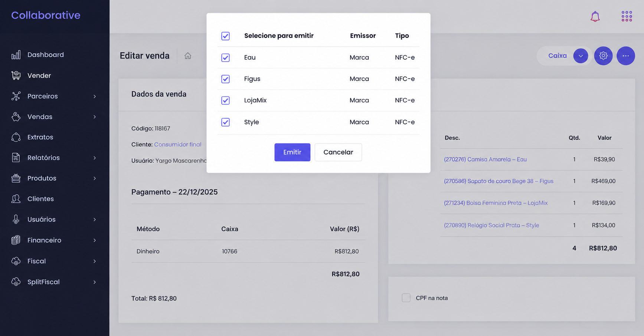The height and width of the screenshot is (336, 644).
Task: Click the Código: 118167 text
Action: [x=151, y=128]
